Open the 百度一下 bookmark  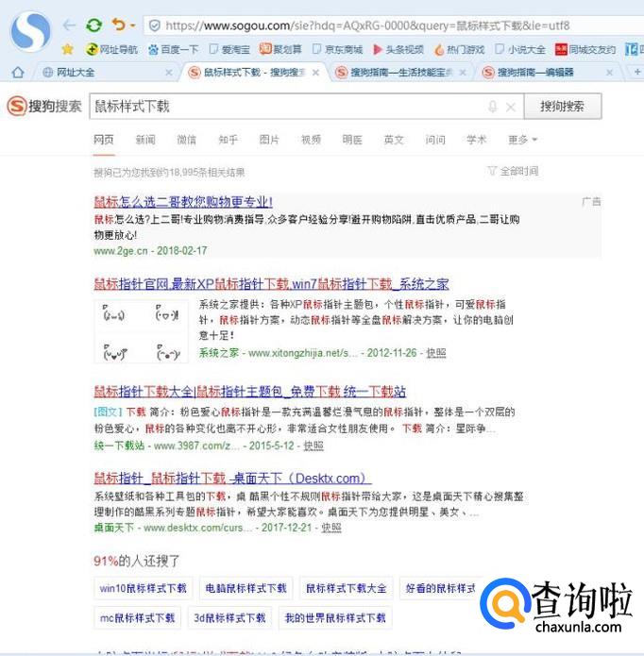click(x=174, y=49)
